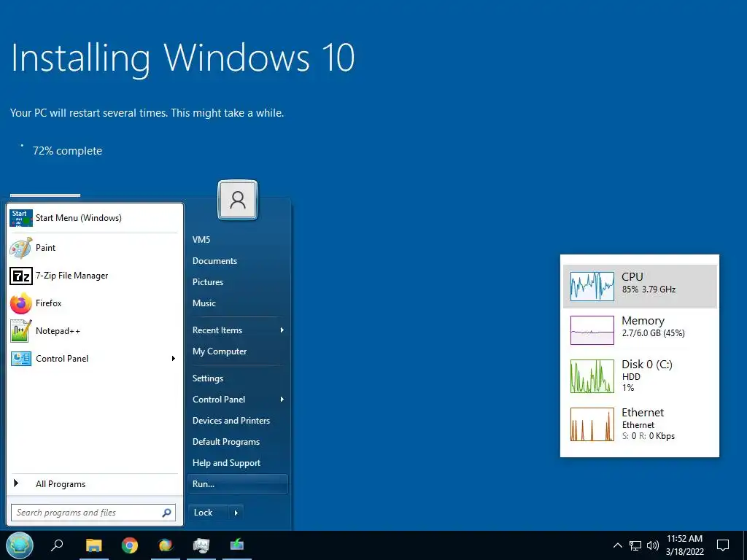Open My Computer
The image size is (747, 560).
coord(219,351)
